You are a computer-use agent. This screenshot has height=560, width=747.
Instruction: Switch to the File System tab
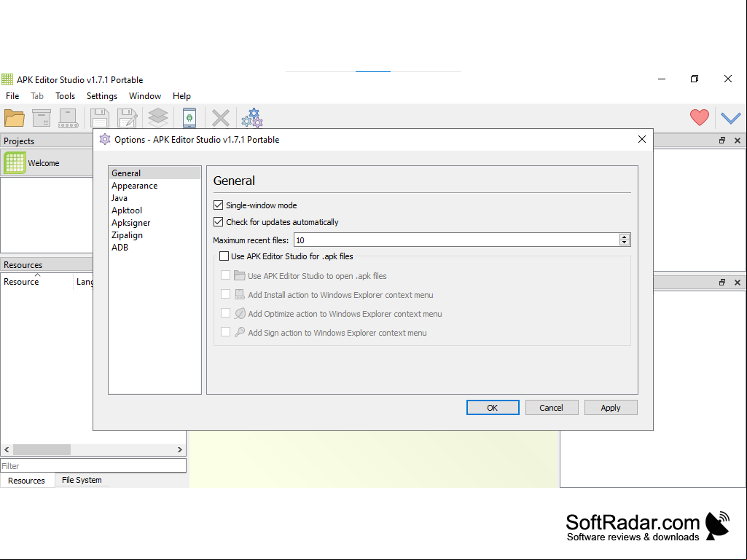pyautogui.click(x=82, y=480)
